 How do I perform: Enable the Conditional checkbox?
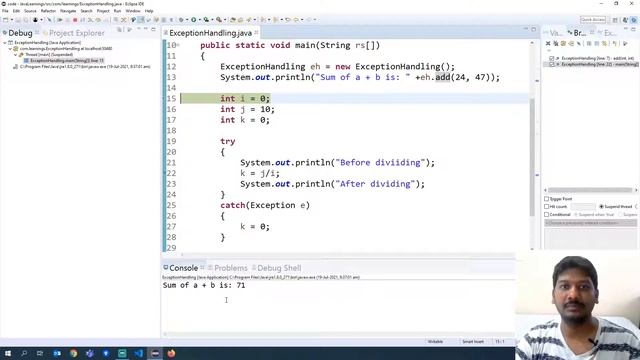[547, 214]
